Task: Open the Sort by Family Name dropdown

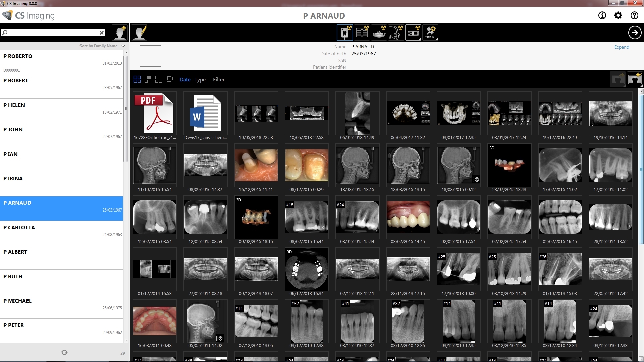Action: click(102, 46)
